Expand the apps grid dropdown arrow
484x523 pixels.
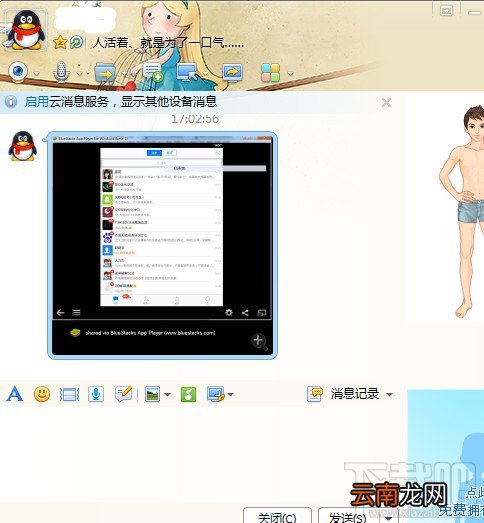click(291, 73)
